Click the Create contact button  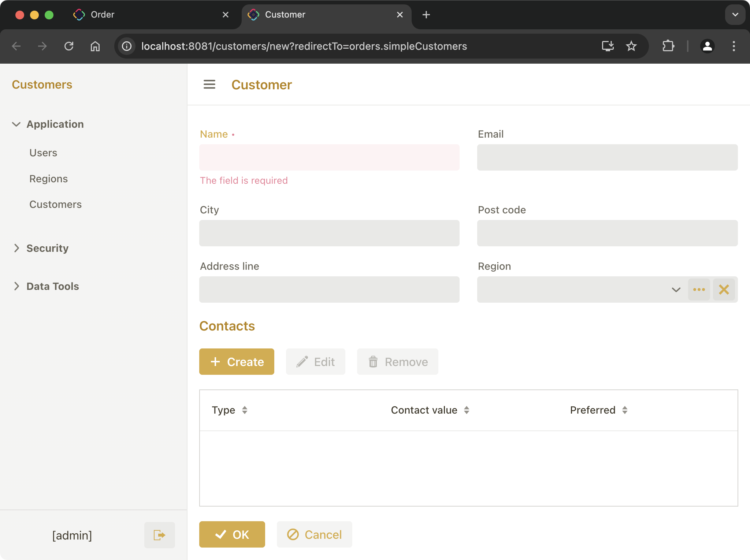[x=237, y=362]
